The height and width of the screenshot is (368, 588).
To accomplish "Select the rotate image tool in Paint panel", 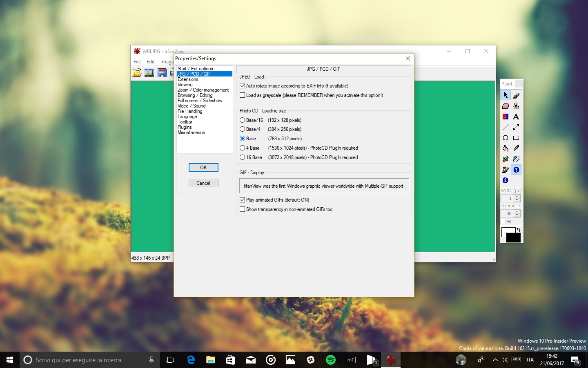I will (x=506, y=159).
